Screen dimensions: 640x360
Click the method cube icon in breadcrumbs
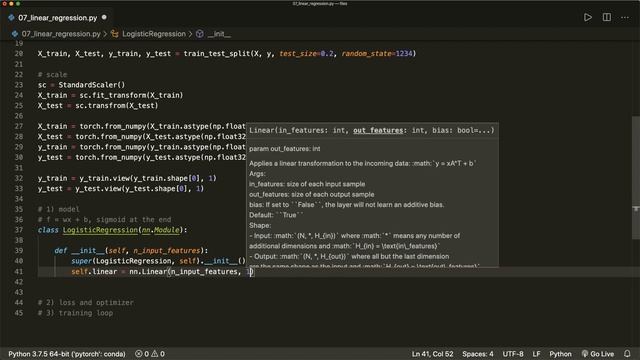click(200, 34)
